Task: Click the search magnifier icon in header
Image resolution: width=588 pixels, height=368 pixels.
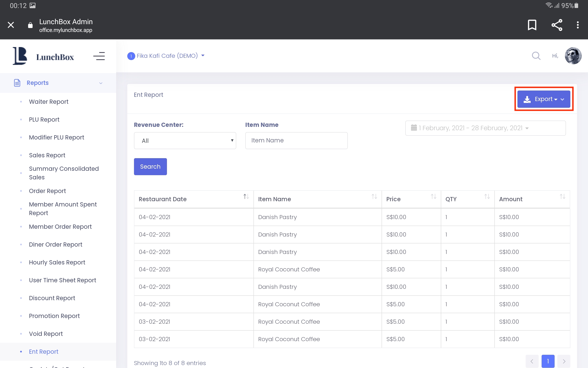Action: [x=536, y=56]
